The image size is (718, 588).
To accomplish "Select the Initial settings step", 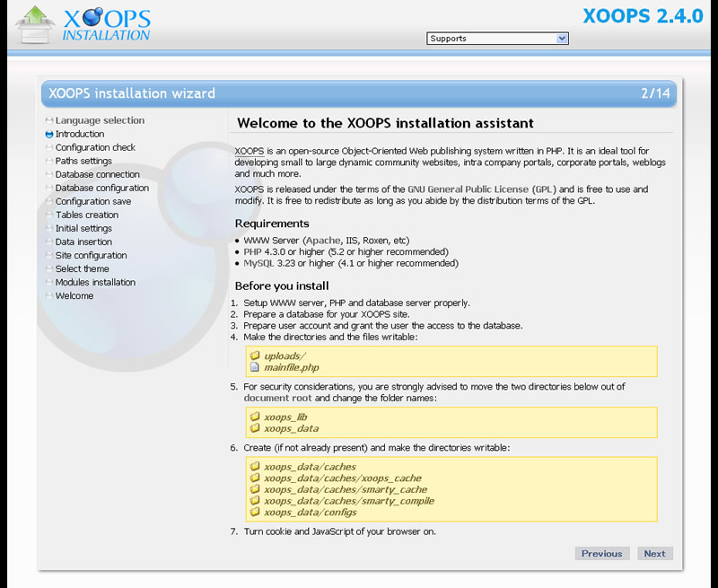I will tap(83, 229).
